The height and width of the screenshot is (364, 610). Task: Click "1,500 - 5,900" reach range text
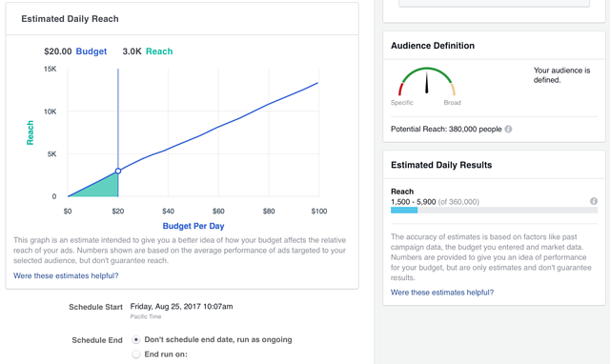pyautogui.click(x=413, y=202)
